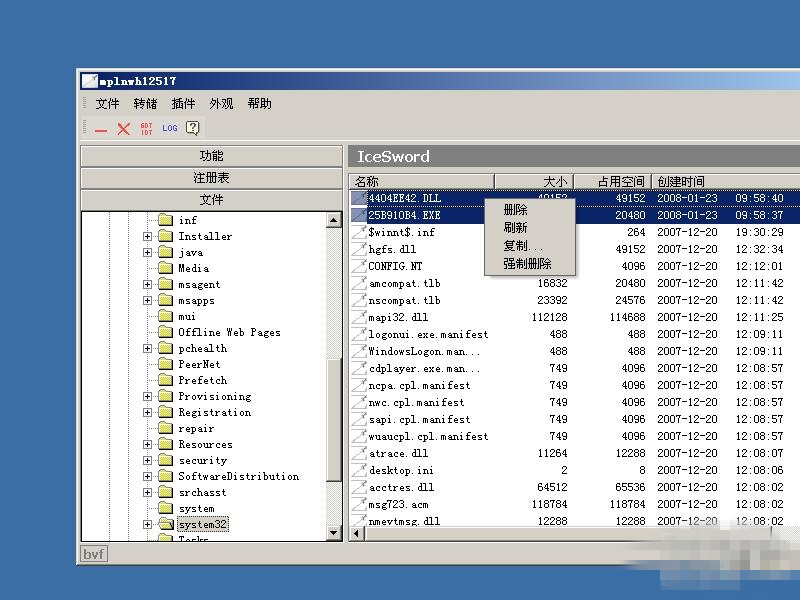Screen dimensions: 800x600
Task: Click the red minus toolbar icon
Action: click(x=101, y=129)
